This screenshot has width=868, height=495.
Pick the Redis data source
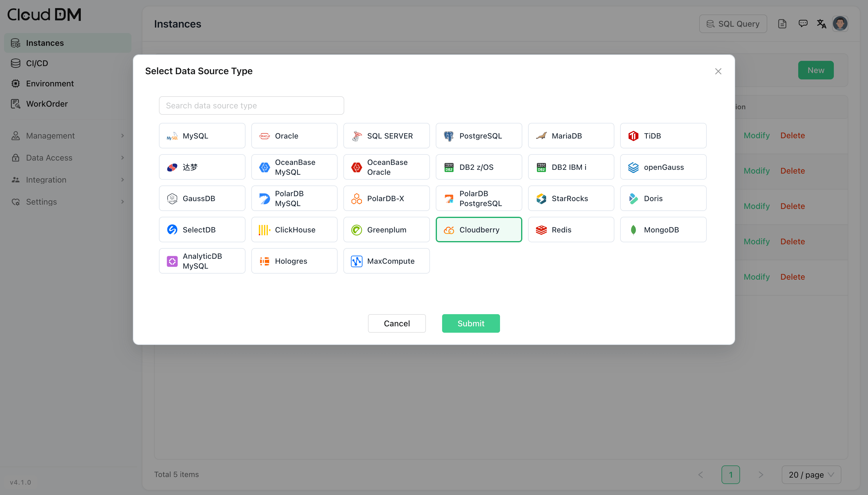[x=571, y=230]
